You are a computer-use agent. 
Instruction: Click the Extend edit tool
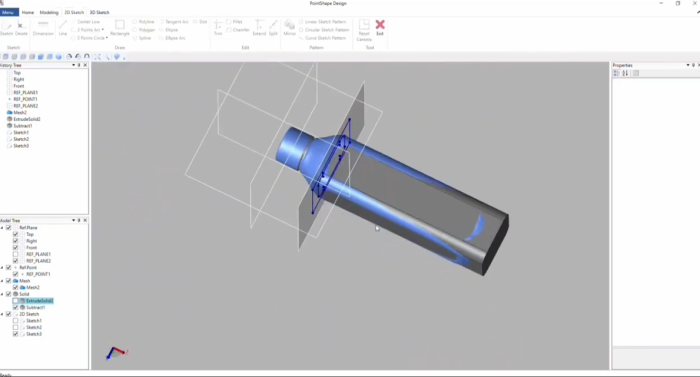(x=259, y=27)
